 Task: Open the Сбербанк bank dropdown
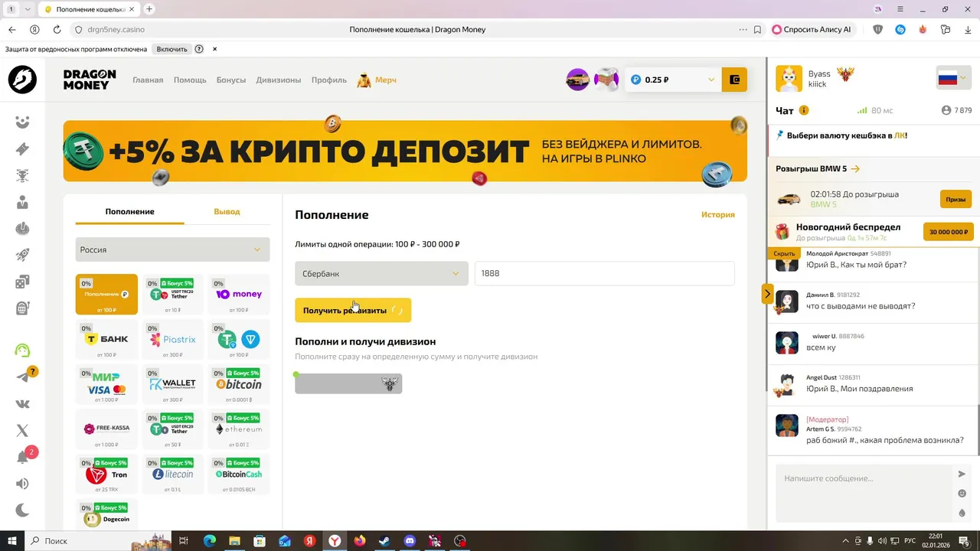pyautogui.click(x=381, y=273)
